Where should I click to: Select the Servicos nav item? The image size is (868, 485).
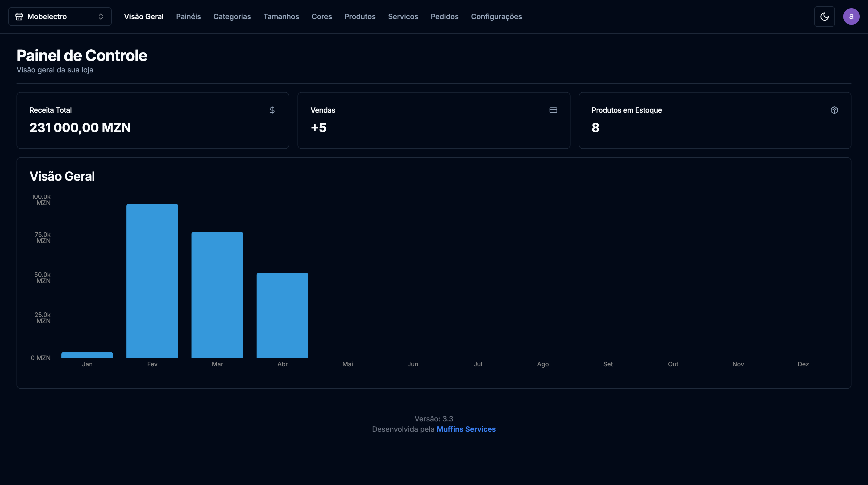coord(403,17)
